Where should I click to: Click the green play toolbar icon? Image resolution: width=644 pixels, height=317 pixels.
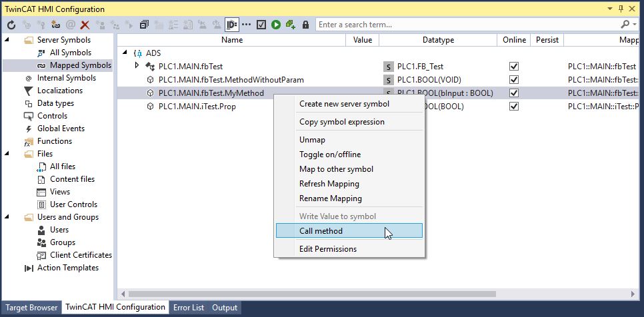tap(276, 25)
